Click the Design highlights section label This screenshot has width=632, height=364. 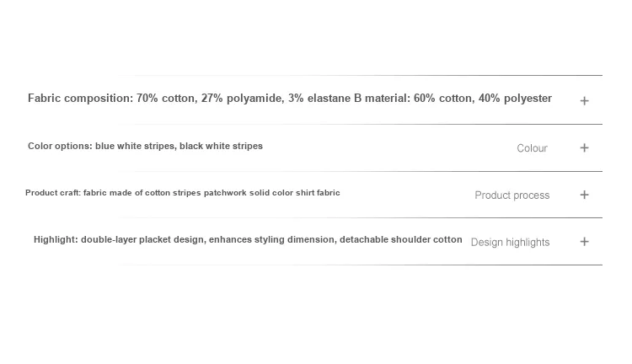click(x=510, y=243)
